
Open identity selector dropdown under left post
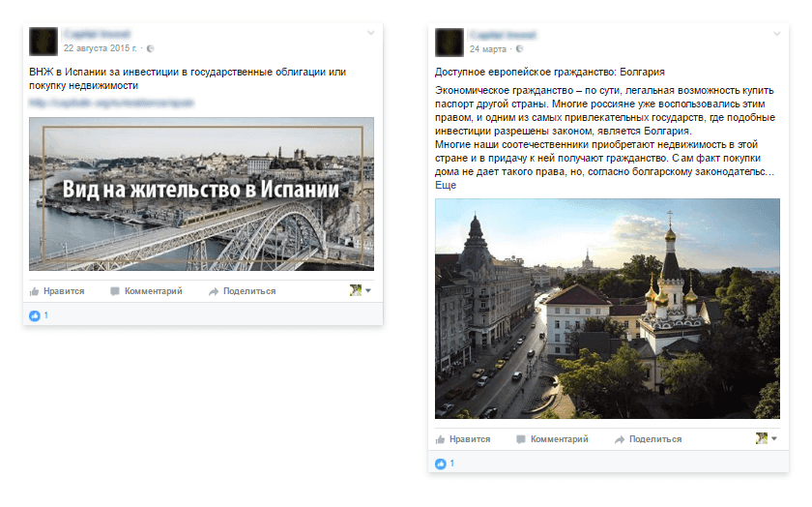(361, 290)
